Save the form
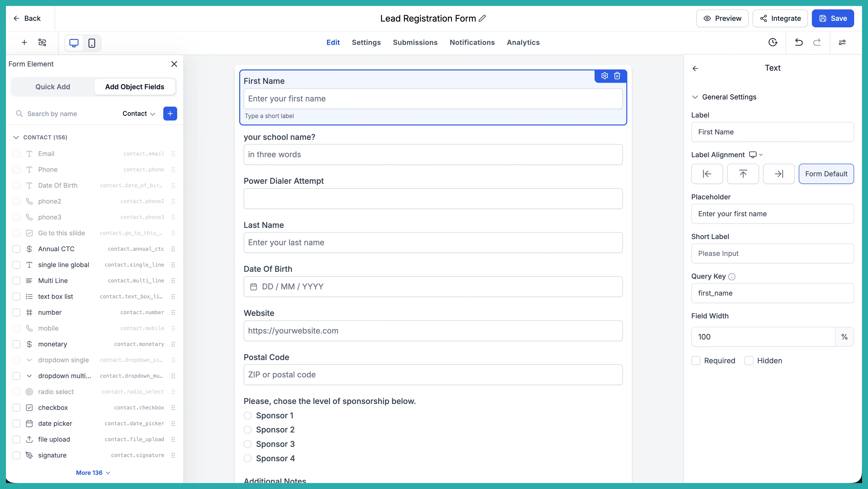 833,18
